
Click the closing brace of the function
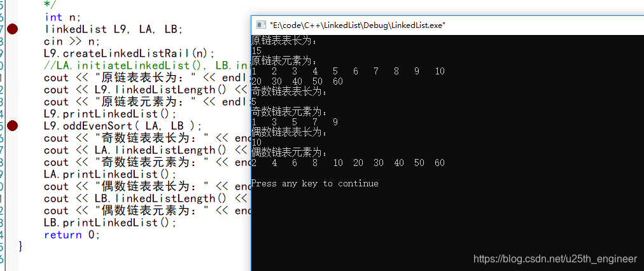click(x=22, y=246)
